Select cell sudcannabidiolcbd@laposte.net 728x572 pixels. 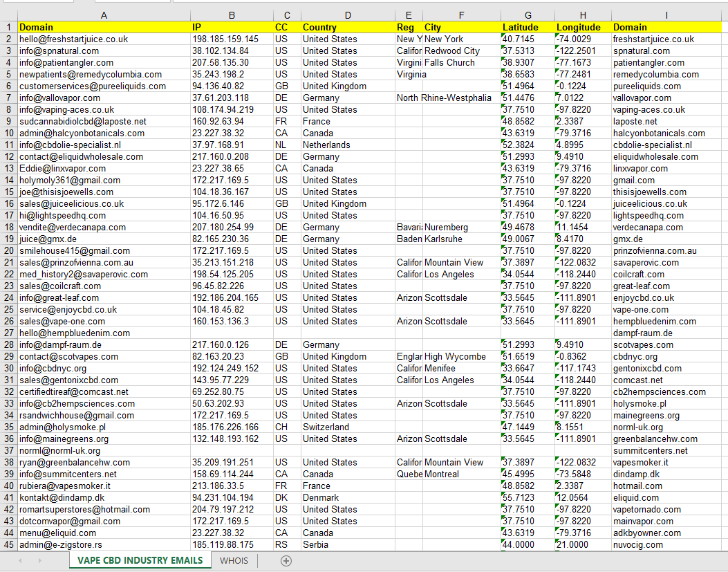pyautogui.click(x=104, y=122)
